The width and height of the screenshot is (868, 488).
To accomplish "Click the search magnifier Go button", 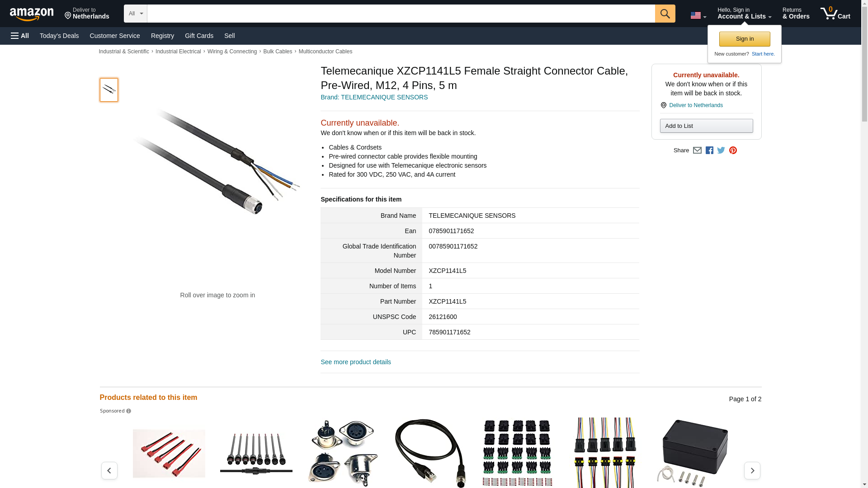I will [665, 14].
